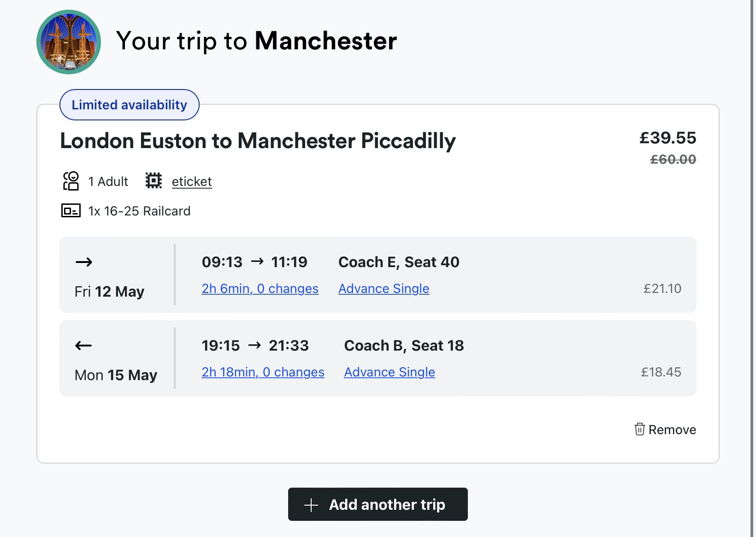
Task: Click the Manchester destination circular thumbnail
Action: pyautogui.click(x=69, y=42)
